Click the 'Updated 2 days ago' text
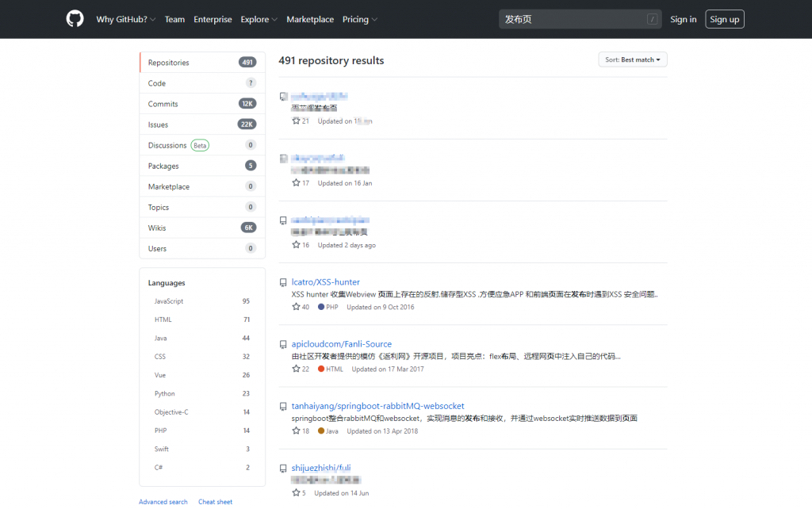 pos(347,245)
